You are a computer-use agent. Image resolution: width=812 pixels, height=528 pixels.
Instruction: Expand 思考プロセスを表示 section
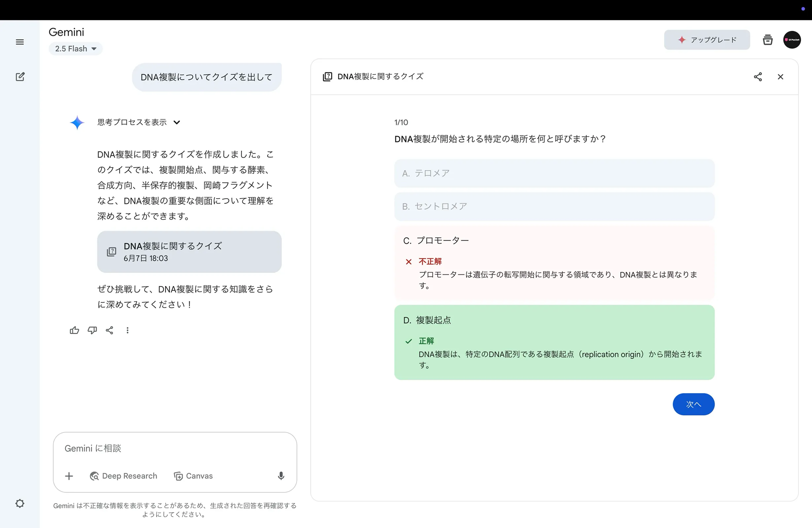click(x=139, y=122)
